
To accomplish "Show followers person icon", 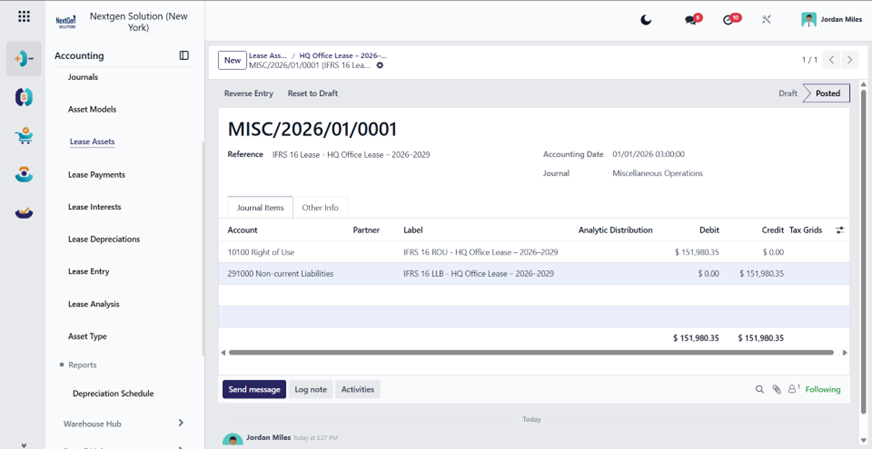I will 794,389.
